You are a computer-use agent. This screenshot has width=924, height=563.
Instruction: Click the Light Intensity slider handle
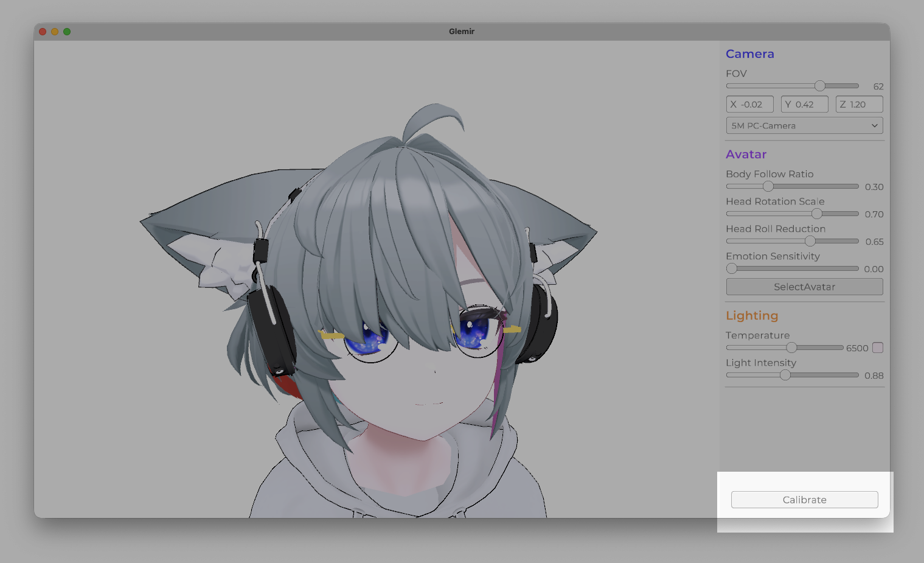tap(785, 375)
